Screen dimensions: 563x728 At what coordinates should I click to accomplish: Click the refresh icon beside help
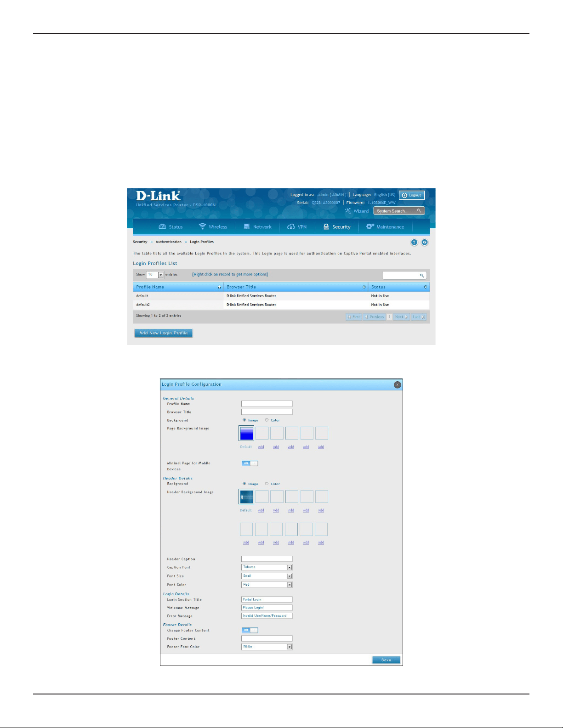(x=425, y=242)
